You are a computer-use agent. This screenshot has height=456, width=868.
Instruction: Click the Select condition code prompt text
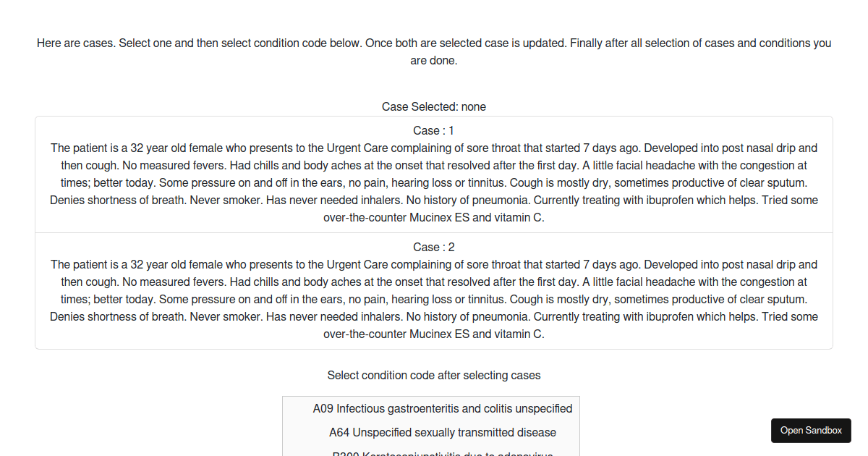point(434,375)
